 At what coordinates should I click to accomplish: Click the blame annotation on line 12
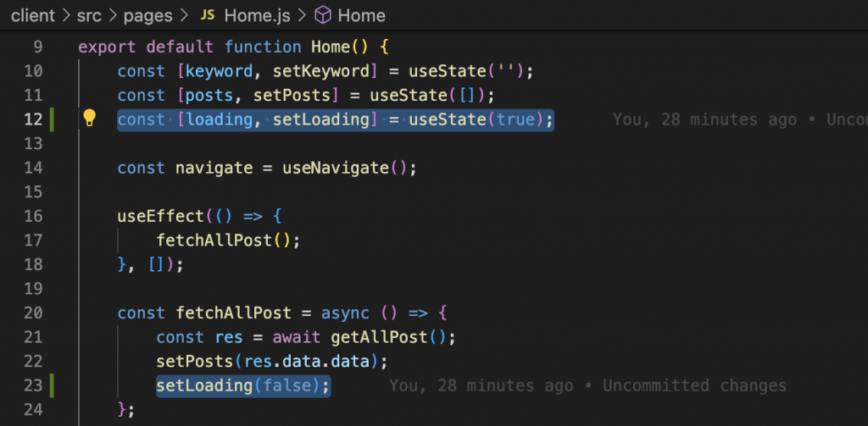(x=740, y=119)
